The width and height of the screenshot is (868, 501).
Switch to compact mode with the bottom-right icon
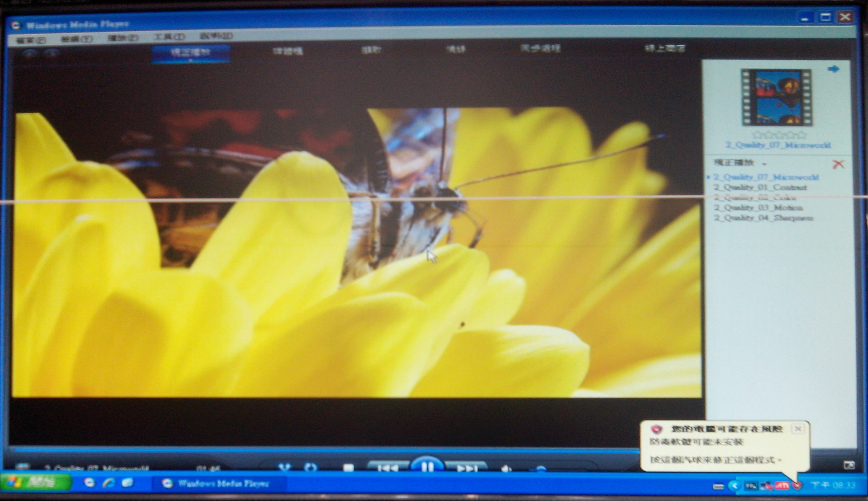[x=849, y=465]
